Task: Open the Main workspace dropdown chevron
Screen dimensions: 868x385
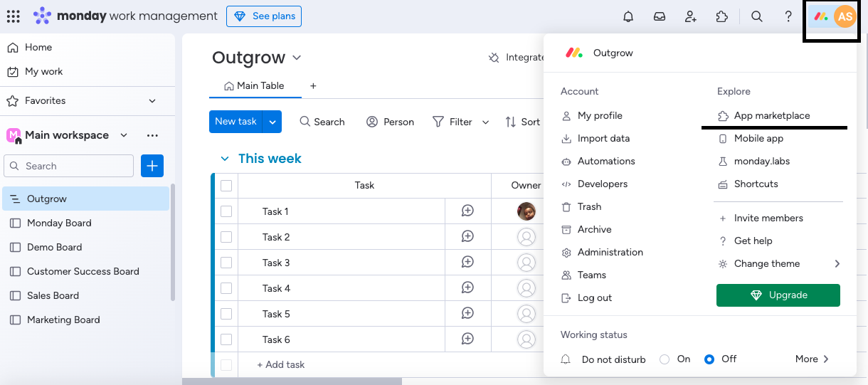Action: tap(124, 135)
